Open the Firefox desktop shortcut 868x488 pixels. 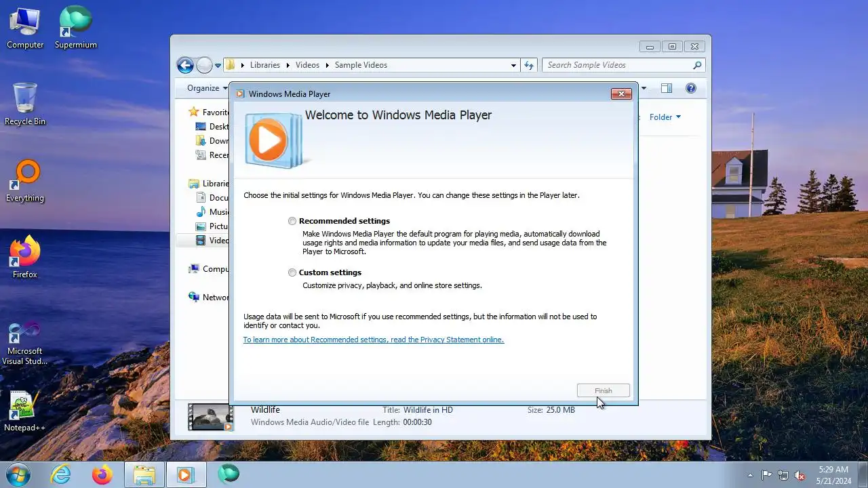pos(25,258)
